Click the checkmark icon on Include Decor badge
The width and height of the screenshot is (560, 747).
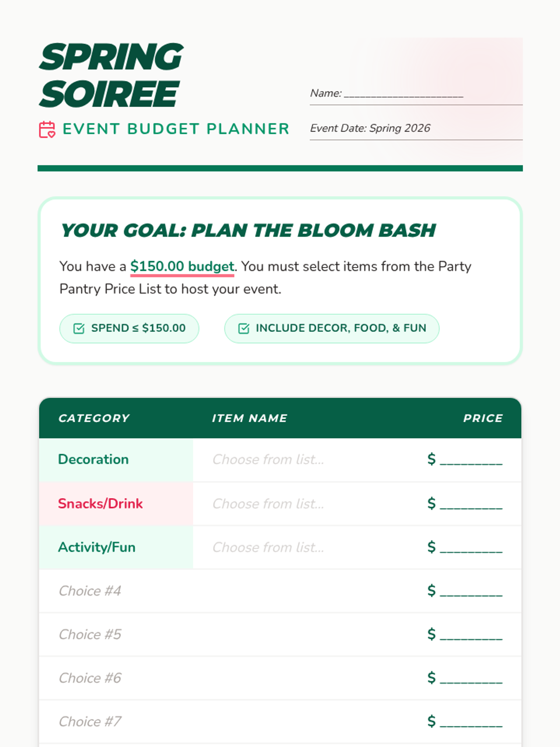tap(244, 329)
